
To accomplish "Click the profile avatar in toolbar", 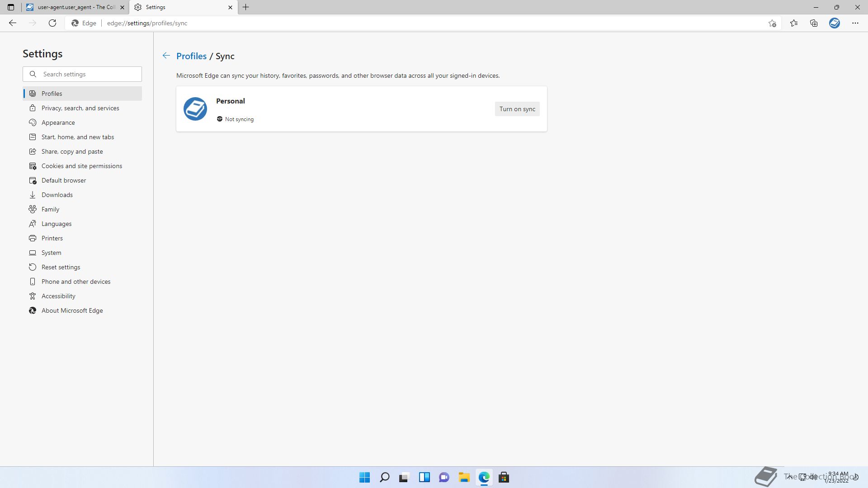I will (x=835, y=23).
